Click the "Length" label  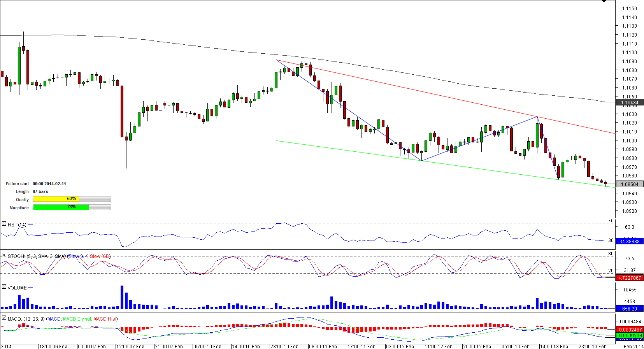[x=23, y=192]
